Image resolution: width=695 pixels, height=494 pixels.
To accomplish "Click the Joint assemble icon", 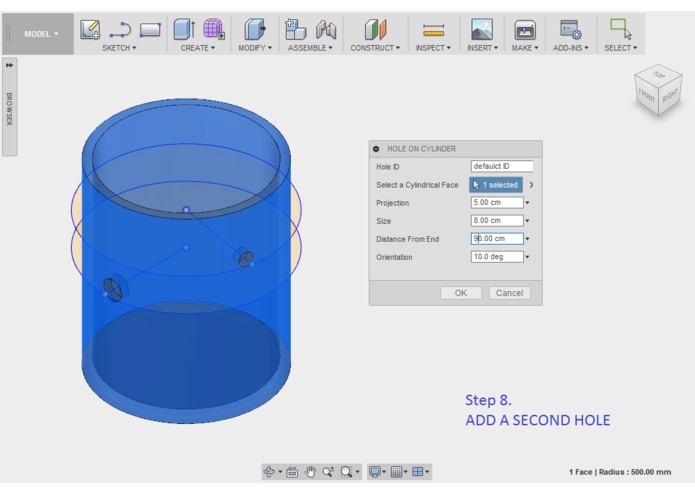I will pos(326,30).
